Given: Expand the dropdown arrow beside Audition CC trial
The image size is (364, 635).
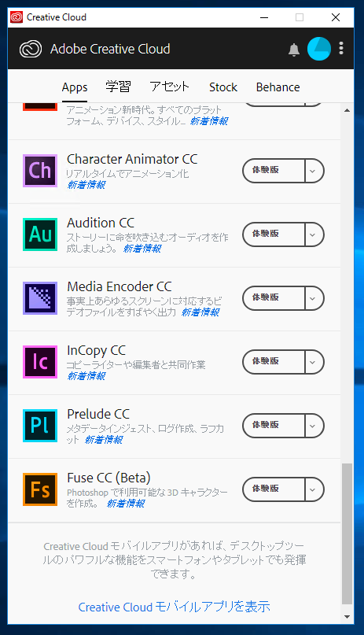Looking at the screenshot, I should tap(314, 234).
